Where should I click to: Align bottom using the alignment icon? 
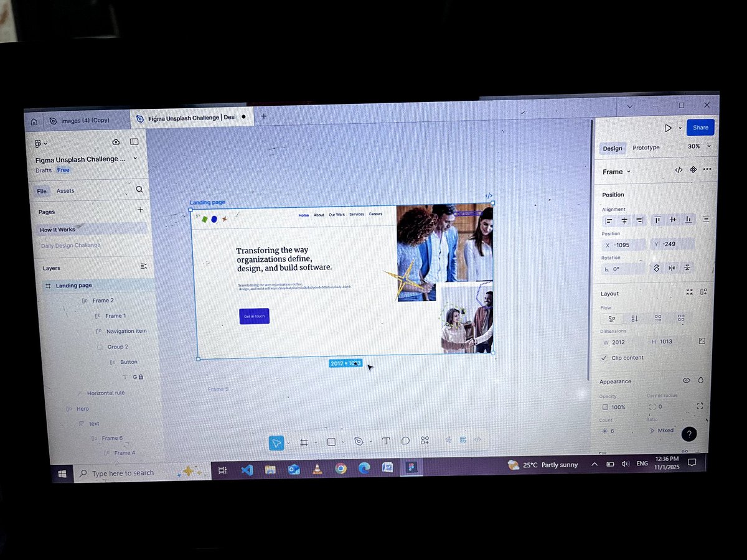pyautogui.click(x=688, y=220)
